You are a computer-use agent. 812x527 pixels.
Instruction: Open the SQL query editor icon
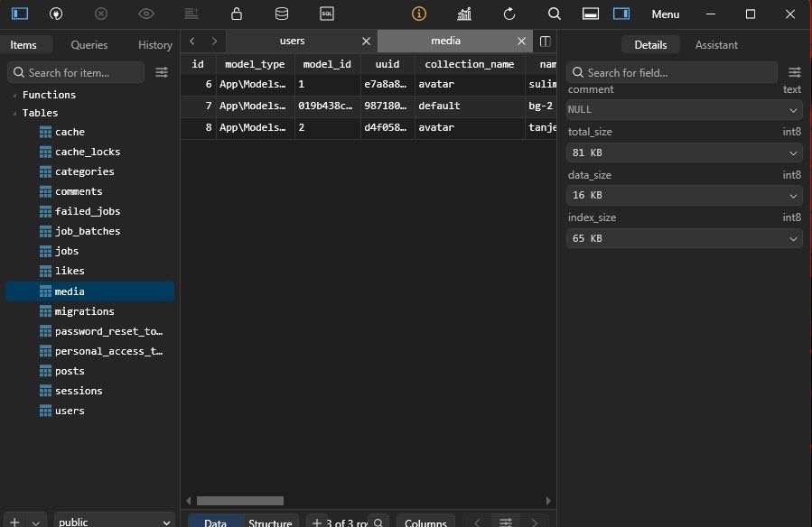click(327, 14)
